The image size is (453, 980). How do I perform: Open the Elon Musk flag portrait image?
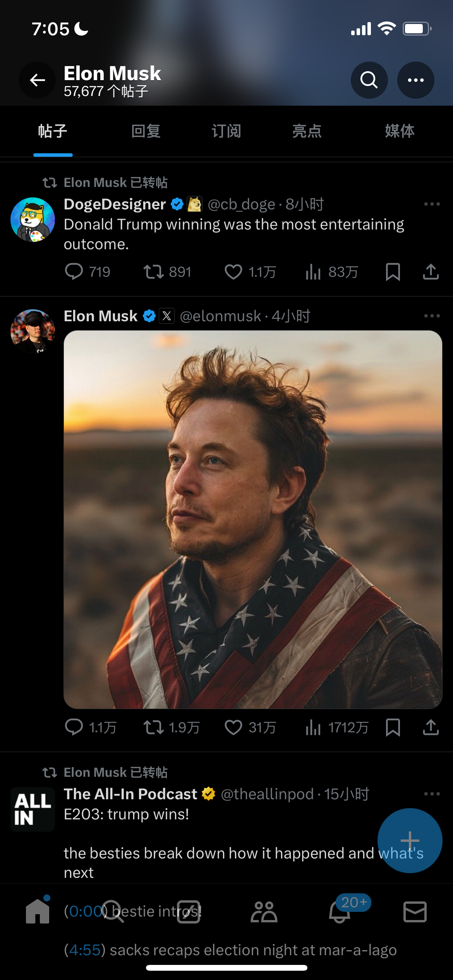click(253, 519)
